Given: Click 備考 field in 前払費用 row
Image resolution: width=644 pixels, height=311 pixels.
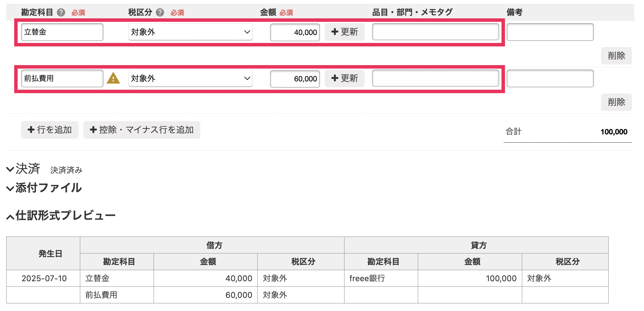Looking at the screenshot, I should pos(550,78).
